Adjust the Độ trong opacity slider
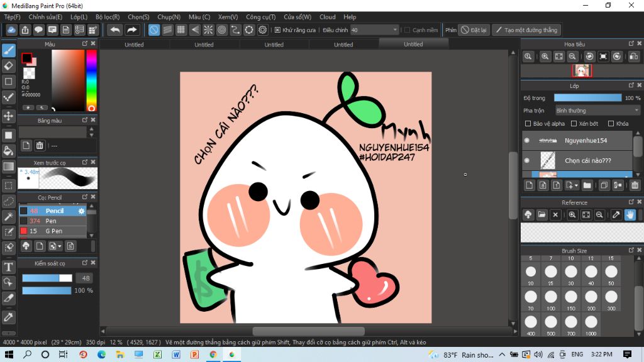The height and width of the screenshot is (362, 644). click(588, 97)
